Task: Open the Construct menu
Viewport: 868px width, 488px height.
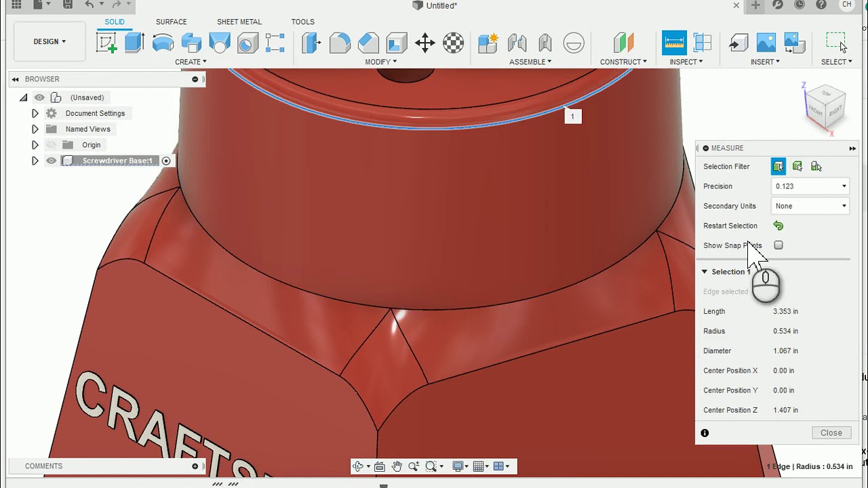Action: [x=623, y=62]
